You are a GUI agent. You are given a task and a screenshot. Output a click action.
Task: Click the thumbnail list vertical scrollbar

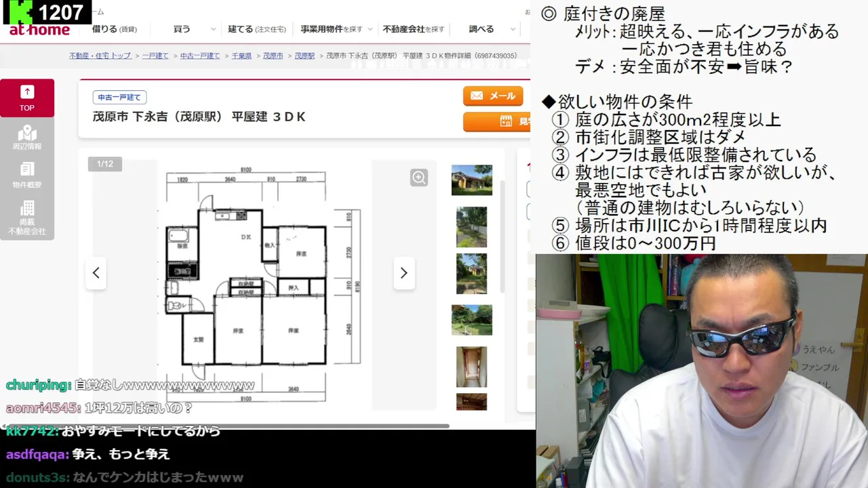pyautogui.click(x=502, y=237)
